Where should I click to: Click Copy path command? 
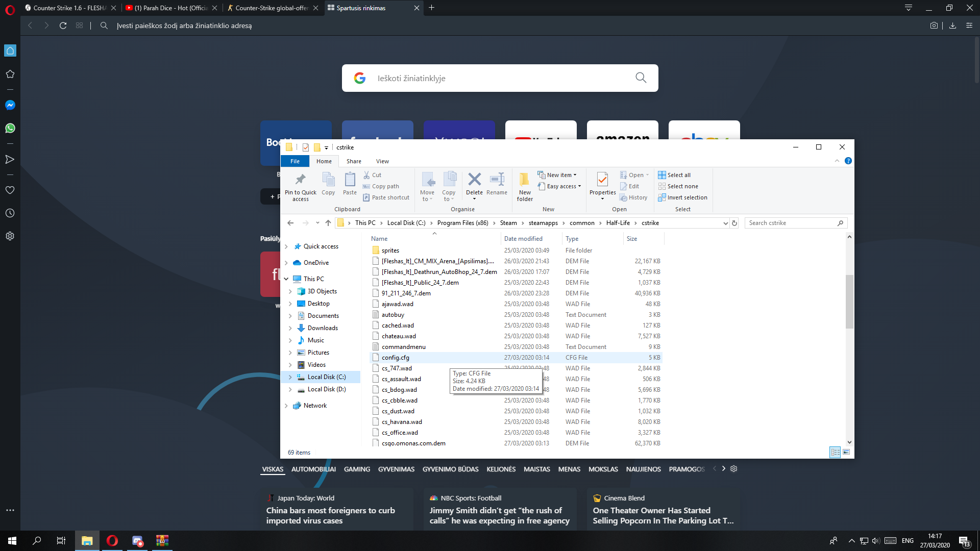pyautogui.click(x=381, y=186)
